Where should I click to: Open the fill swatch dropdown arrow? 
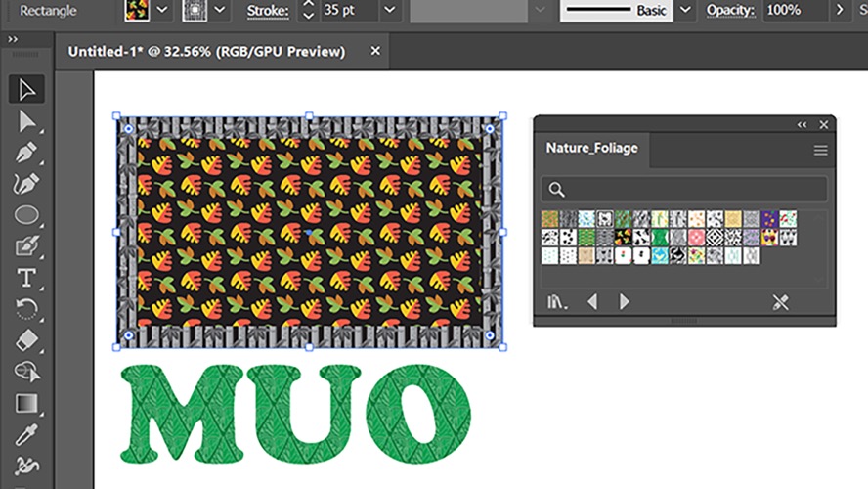pyautogui.click(x=162, y=10)
